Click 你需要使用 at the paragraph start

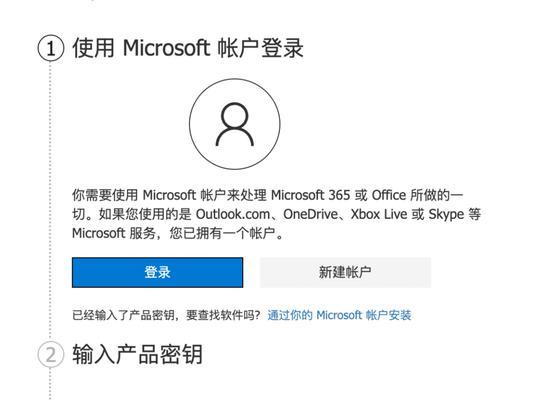105,195
